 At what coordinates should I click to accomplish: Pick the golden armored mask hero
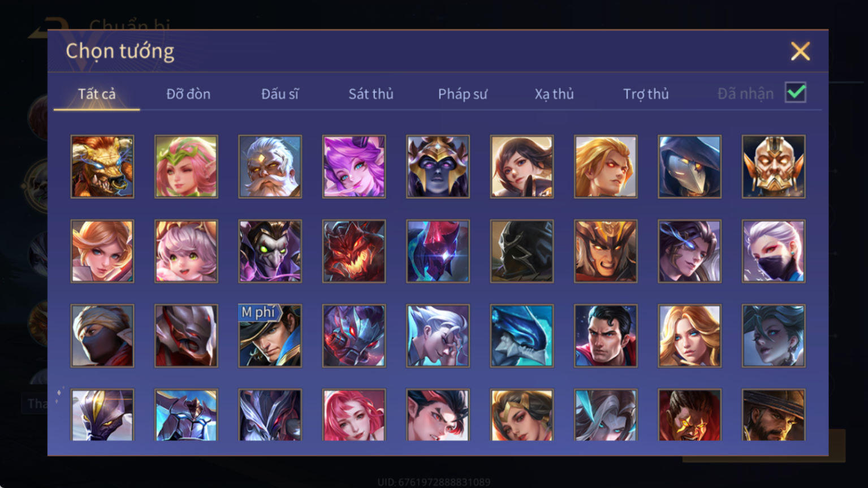point(774,167)
